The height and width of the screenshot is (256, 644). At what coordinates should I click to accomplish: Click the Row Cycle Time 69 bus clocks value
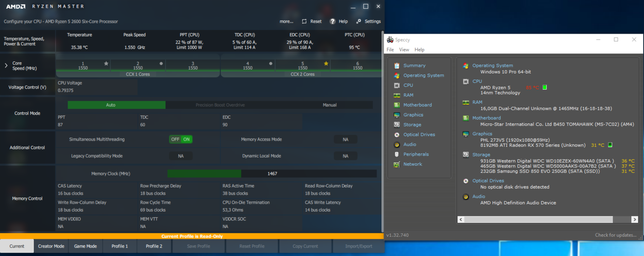click(152, 210)
